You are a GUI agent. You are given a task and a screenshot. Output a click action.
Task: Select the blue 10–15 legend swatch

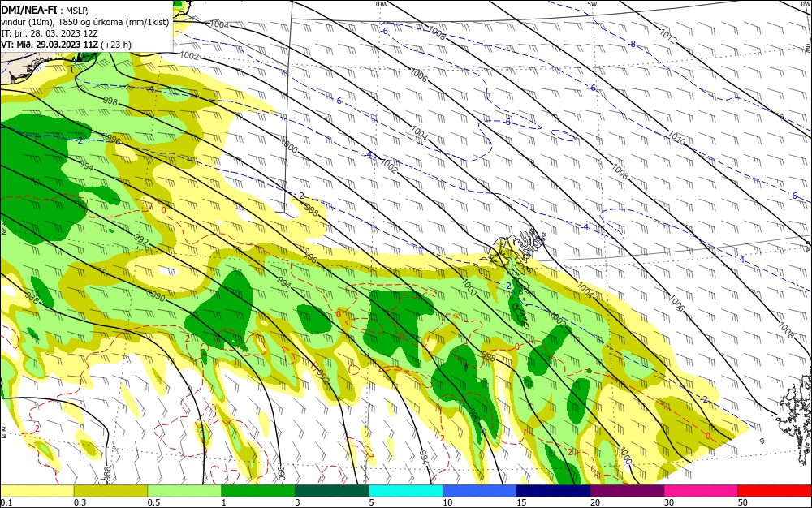pyautogui.click(x=480, y=491)
